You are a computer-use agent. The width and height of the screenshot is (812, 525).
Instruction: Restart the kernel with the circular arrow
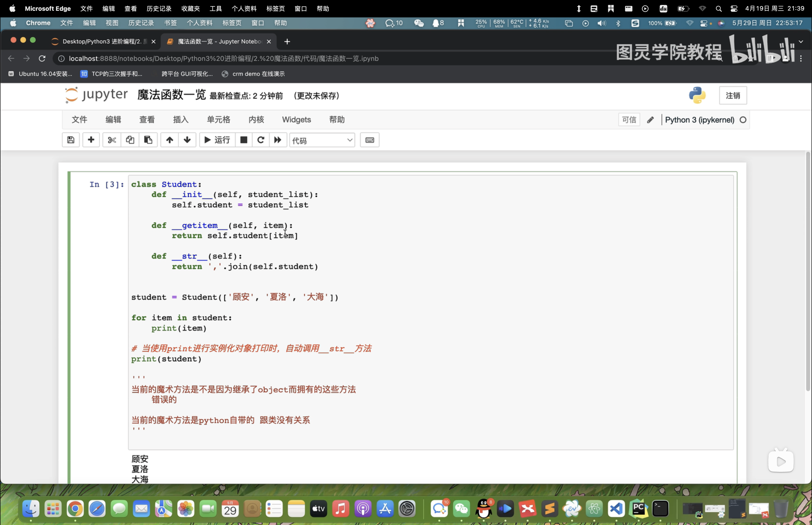tap(261, 140)
